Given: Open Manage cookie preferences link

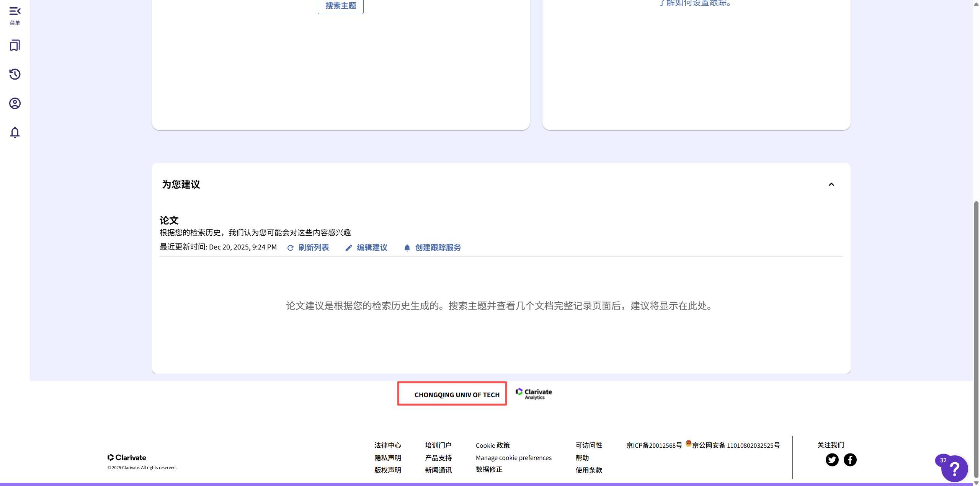Looking at the screenshot, I should coord(513,458).
